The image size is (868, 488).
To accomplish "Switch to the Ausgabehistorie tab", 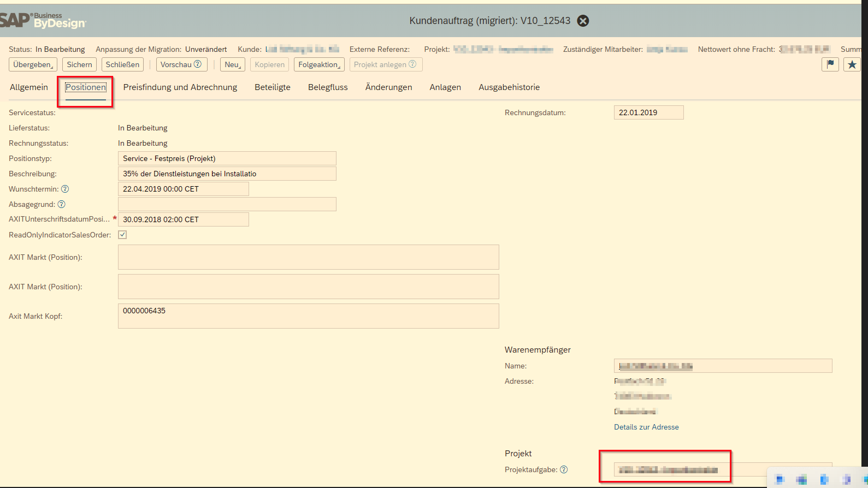I will [509, 87].
